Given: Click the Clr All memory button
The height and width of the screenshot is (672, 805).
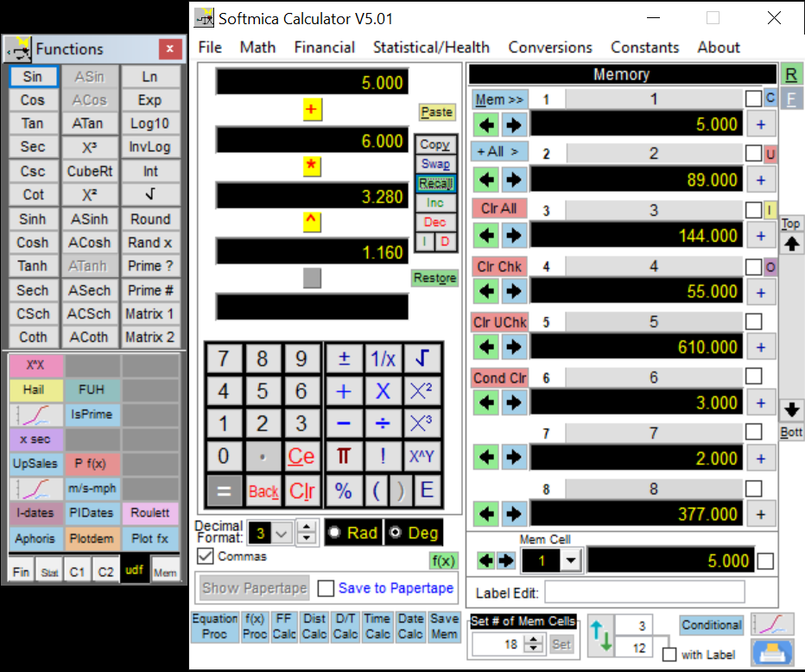Looking at the screenshot, I should coord(499,208).
